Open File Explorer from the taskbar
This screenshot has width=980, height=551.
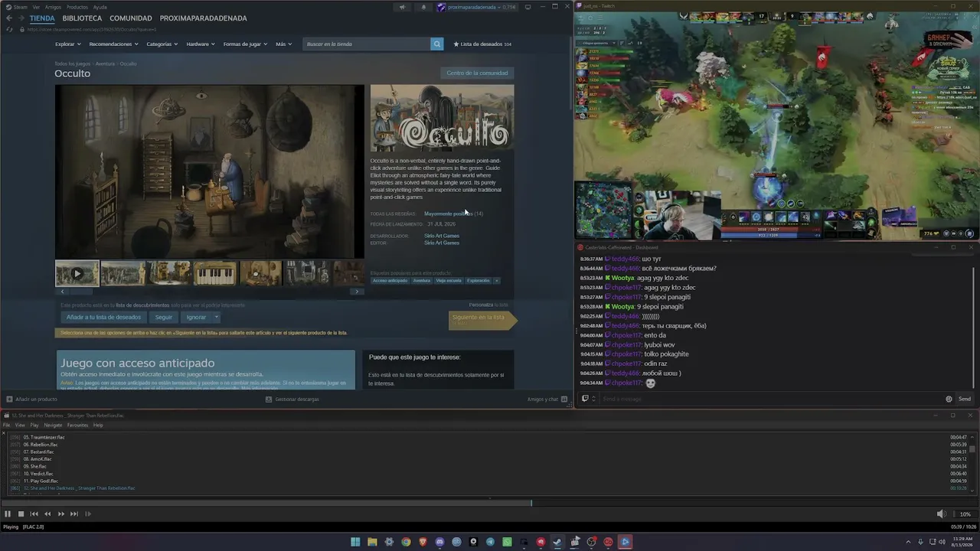click(x=372, y=542)
